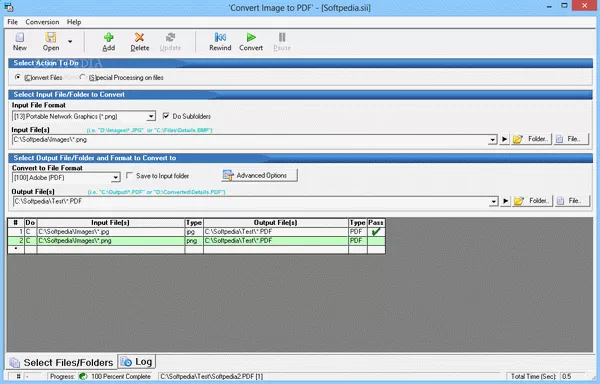
Task: Click the New toolbar icon
Action: pos(20,37)
